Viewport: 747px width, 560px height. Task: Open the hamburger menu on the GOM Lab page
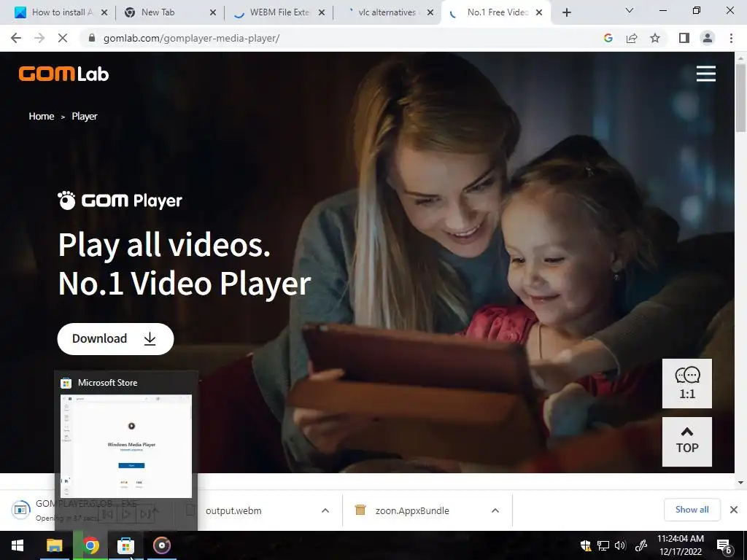point(705,74)
